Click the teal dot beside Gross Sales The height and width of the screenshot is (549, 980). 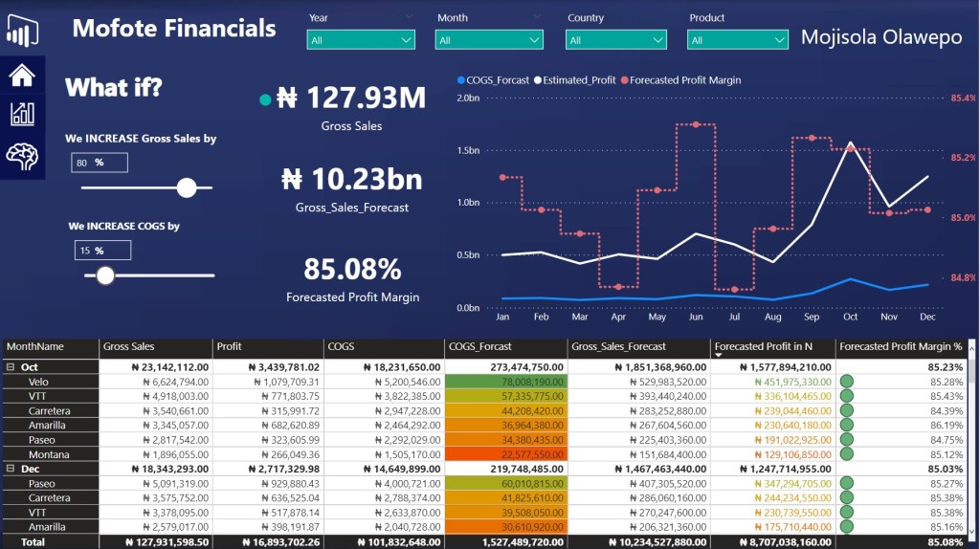coord(265,99)
